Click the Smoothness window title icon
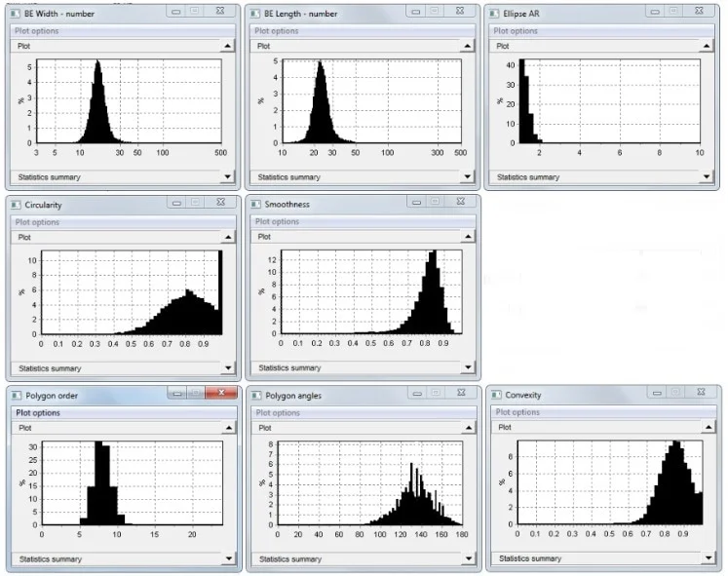The height and width of the screenshot is (576, 728). click(256, 205)
